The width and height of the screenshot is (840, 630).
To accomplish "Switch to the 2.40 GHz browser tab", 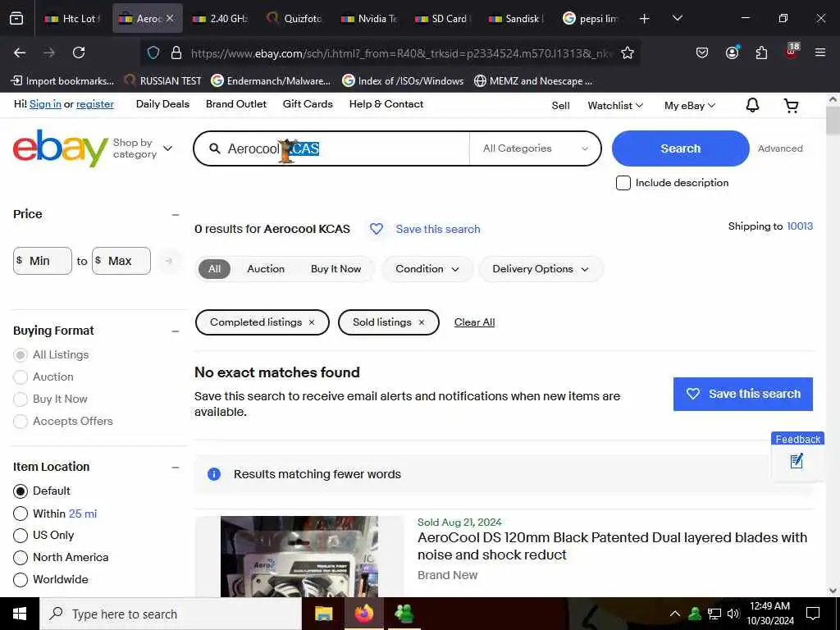I will (x=221, y=19).
